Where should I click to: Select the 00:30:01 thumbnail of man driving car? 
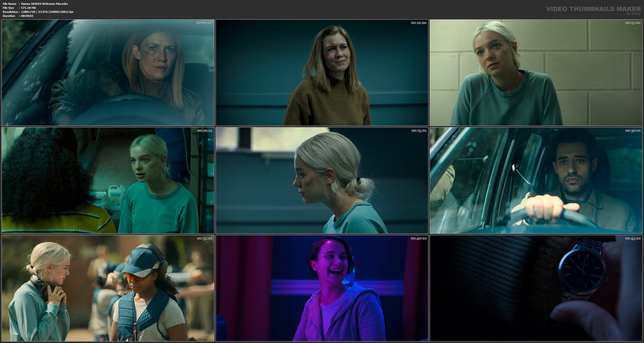coord(536,180)
